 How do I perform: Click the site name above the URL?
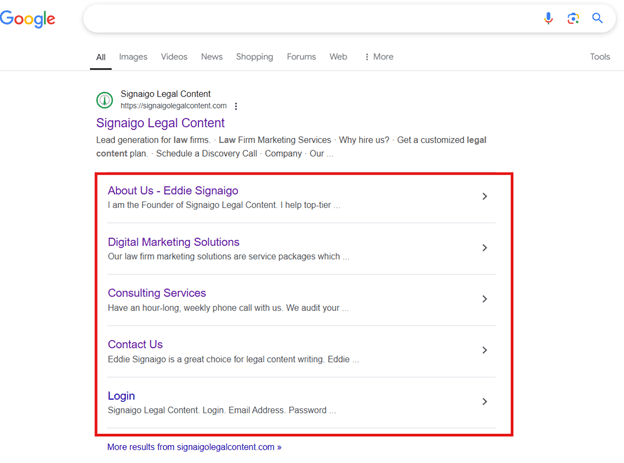[166, 94]
